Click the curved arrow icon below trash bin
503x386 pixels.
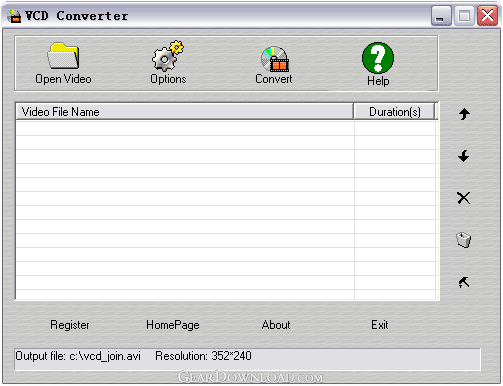[464, 282]
